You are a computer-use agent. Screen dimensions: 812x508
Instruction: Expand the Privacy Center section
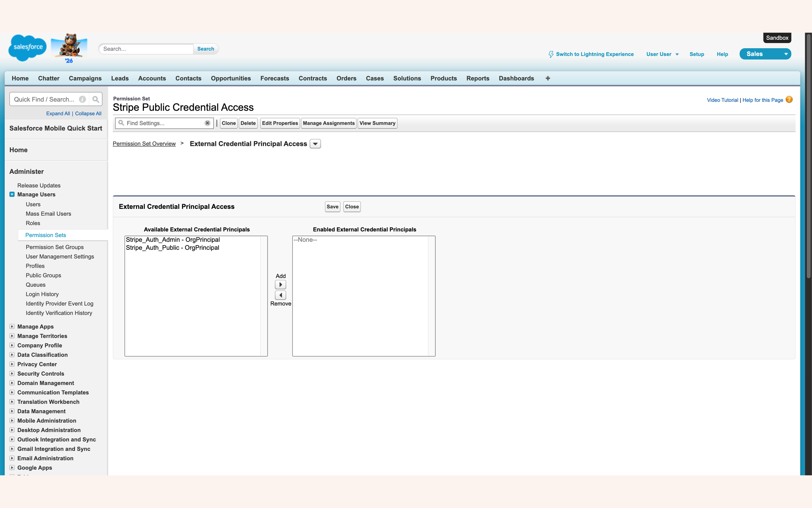coord(12,364)
